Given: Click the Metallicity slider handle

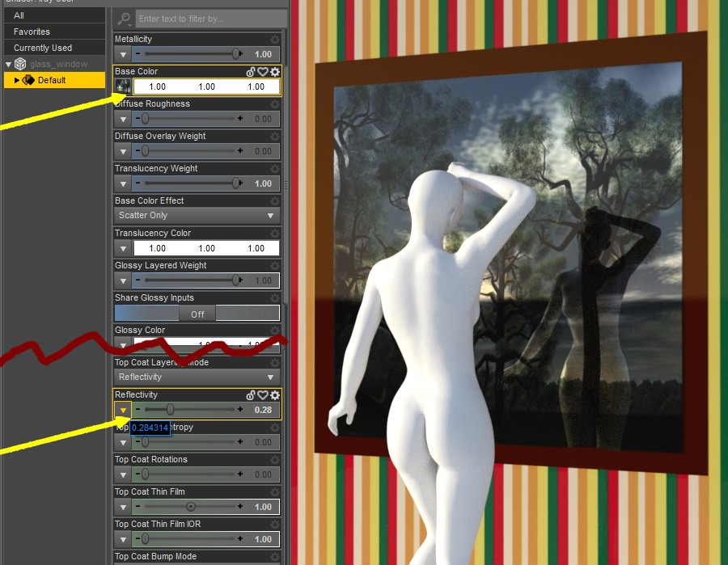Looking at the screenshot, I should click(x=236, y=54).
